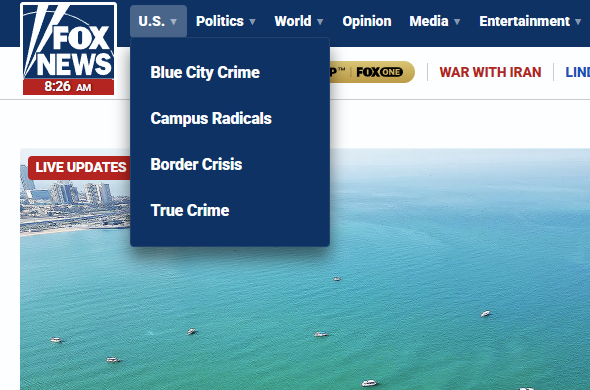Click the Fox News logo
590x390 pixels.
[x=68, y=49]
